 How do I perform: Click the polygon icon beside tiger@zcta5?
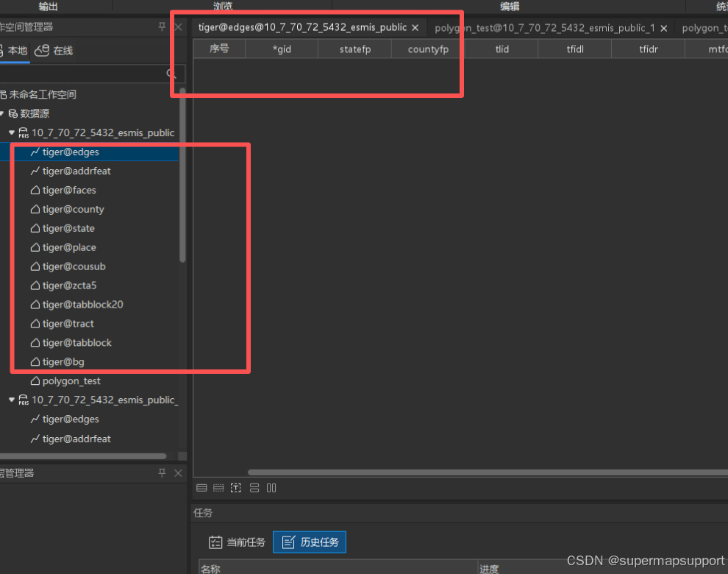coord(35,286)
